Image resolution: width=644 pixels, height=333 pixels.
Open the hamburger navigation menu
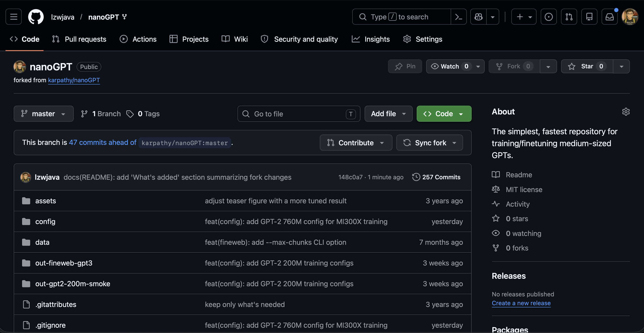pyautogui.click(x=13, y=17)
